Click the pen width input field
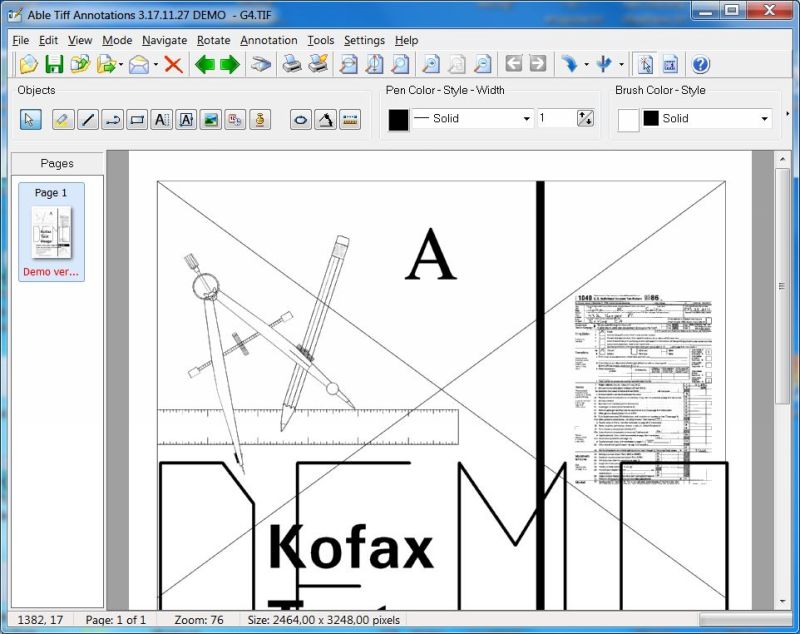The width and height of the screenshot is (800, 634). pyautogui.click(x=556, y=119)
